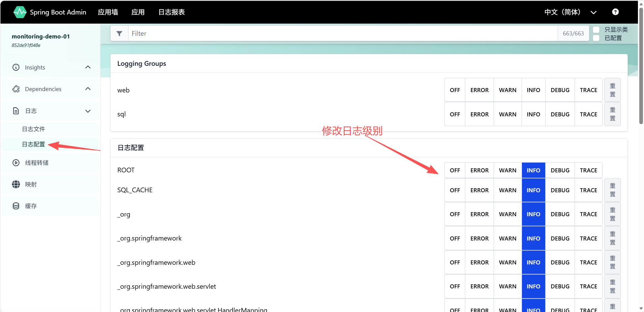Click the 日志 document icon

[16, 111]
